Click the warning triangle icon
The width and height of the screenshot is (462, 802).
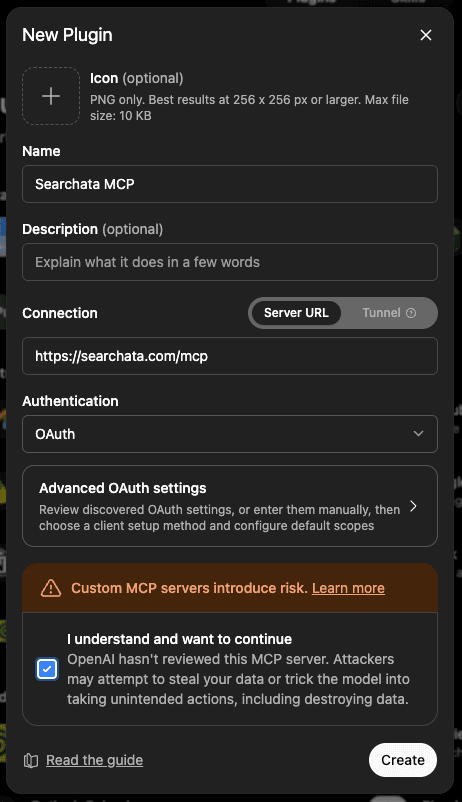coord(51,588)
